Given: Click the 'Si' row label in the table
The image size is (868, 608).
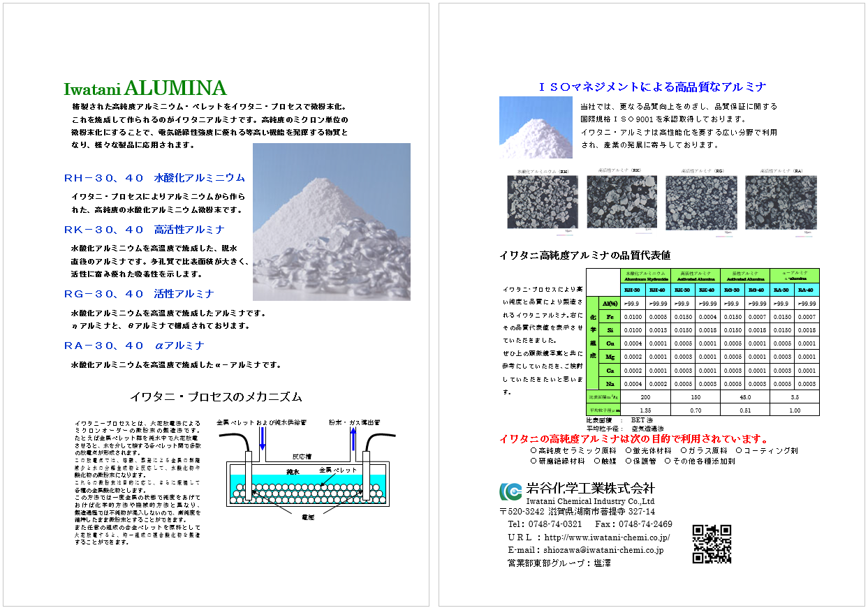Looking at the screenshot, I should click(610, 330).
